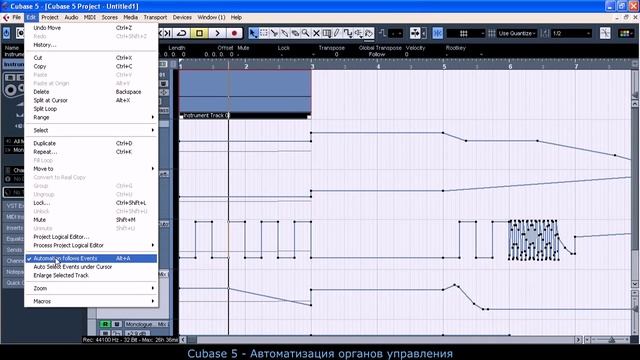Open History... from Edit menu

pyautogui.click(x=91, y=45)
